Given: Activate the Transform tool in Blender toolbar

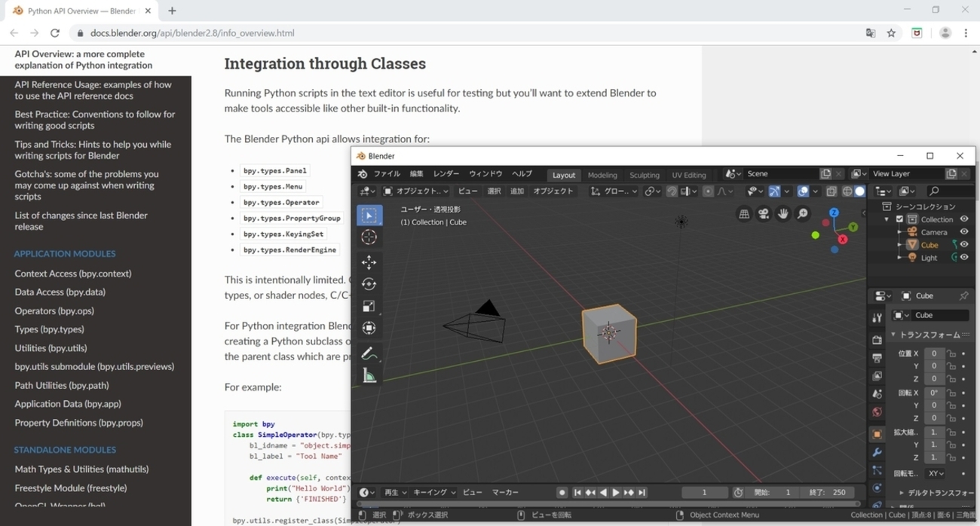Looking at the screenshot, I should point(369,328).
